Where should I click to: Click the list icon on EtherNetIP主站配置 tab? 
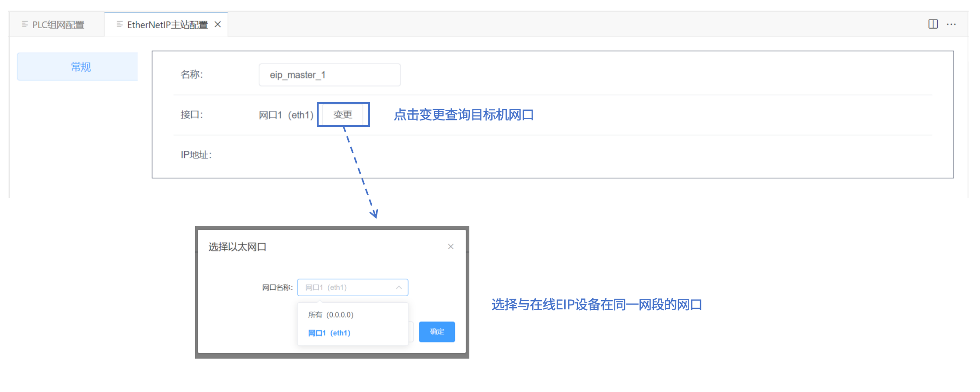coord(120,24)
